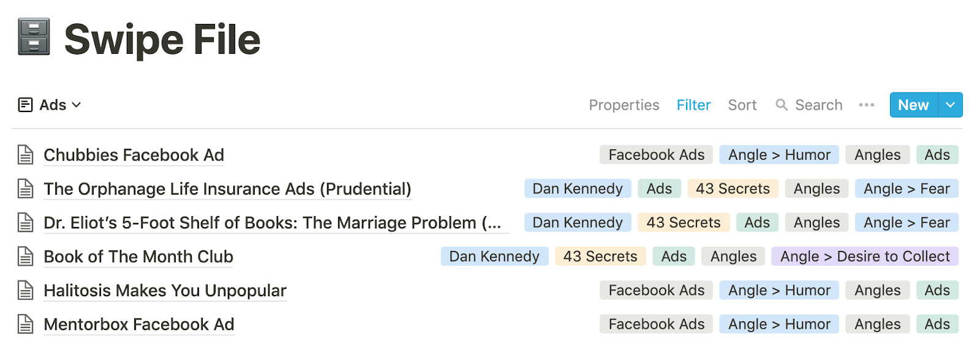Viewport: 980px width, 344px height.
Task: Open the dropdown arrow next to New
Action: pyautogui.click(x=950, y=105)
